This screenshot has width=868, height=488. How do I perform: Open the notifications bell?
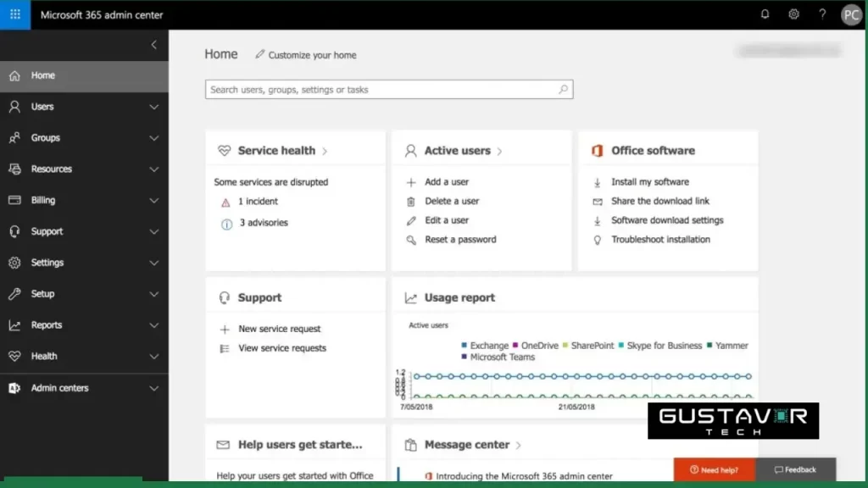[x=765, y=14]
